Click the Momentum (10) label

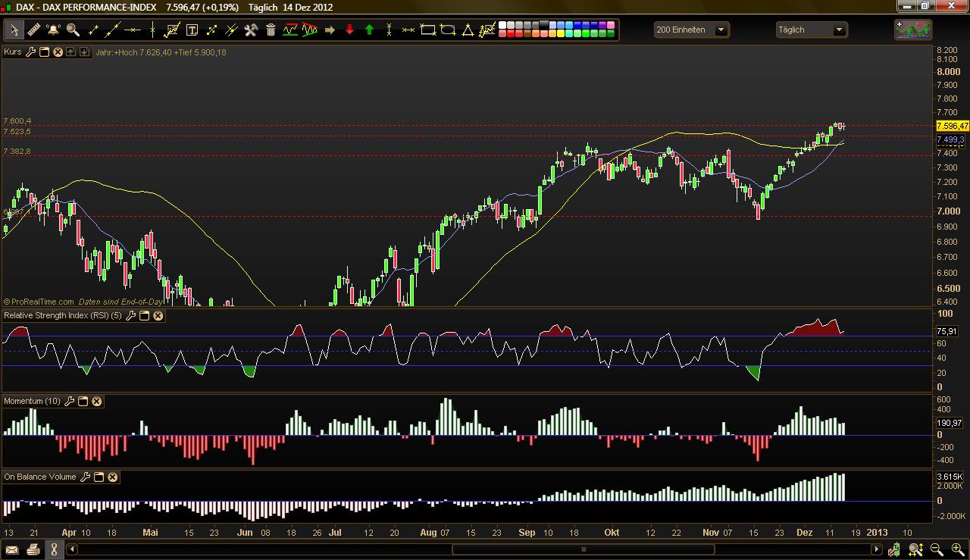tap(33, 401)
